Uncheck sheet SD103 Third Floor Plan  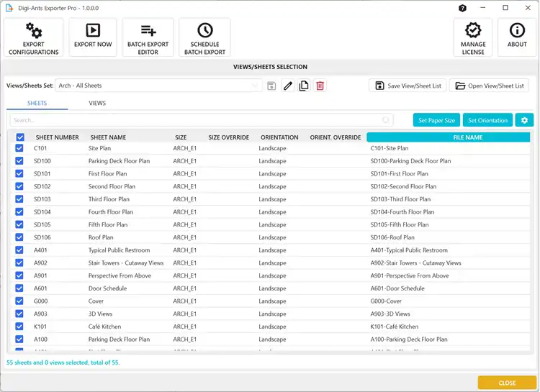(19, 199)
